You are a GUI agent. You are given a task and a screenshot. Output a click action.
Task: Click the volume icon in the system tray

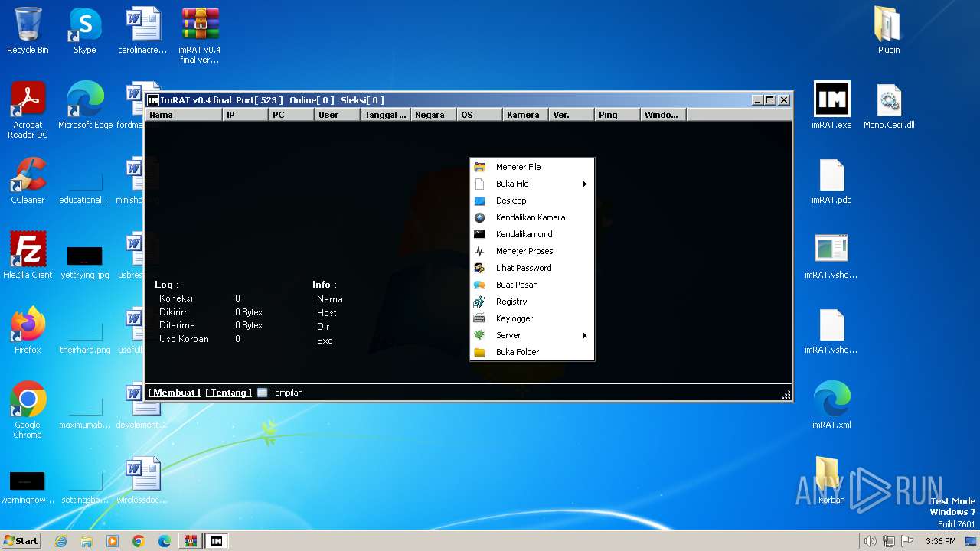[x=870, y=541]
